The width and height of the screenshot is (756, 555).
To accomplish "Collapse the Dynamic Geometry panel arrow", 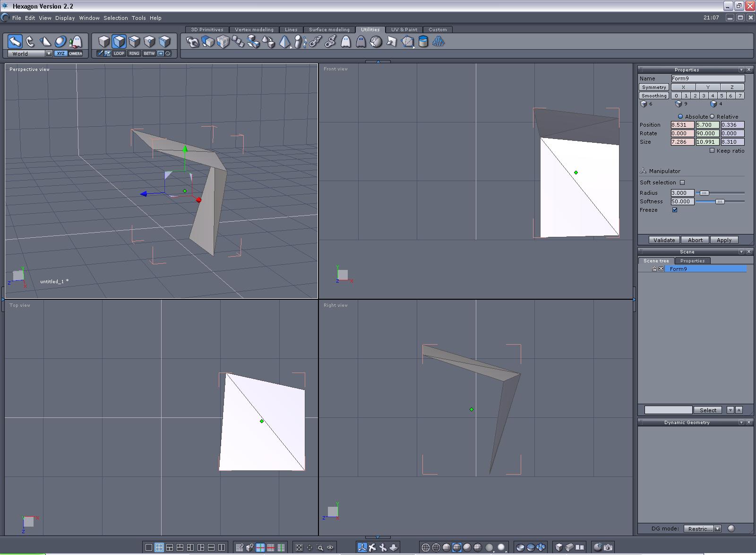I will (x=741, y=422).
